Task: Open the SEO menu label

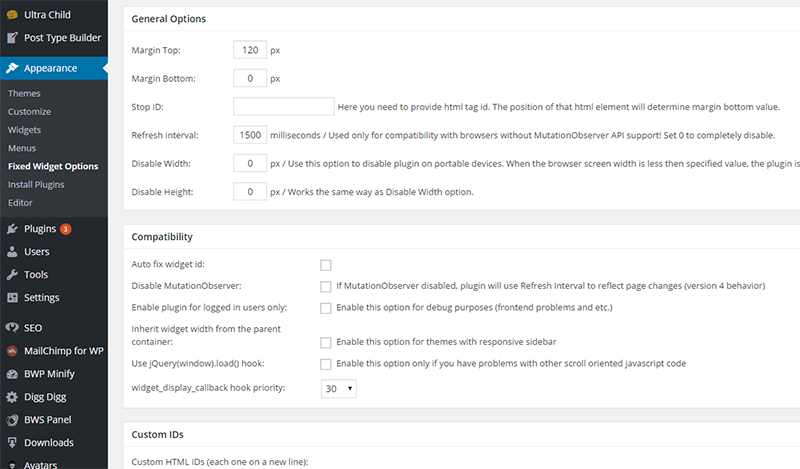Action: [33, 328]
